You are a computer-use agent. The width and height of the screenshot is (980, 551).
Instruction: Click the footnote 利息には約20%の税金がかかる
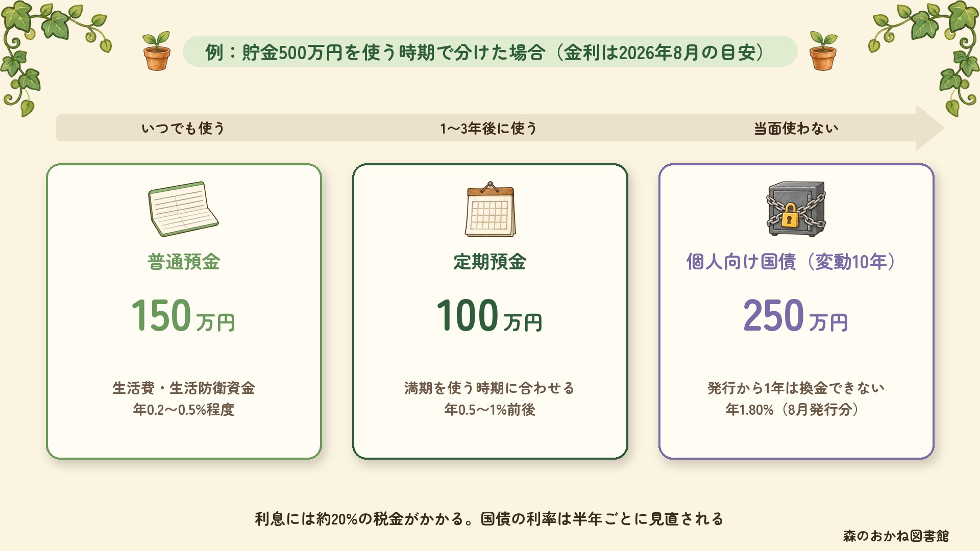point(359,519)
